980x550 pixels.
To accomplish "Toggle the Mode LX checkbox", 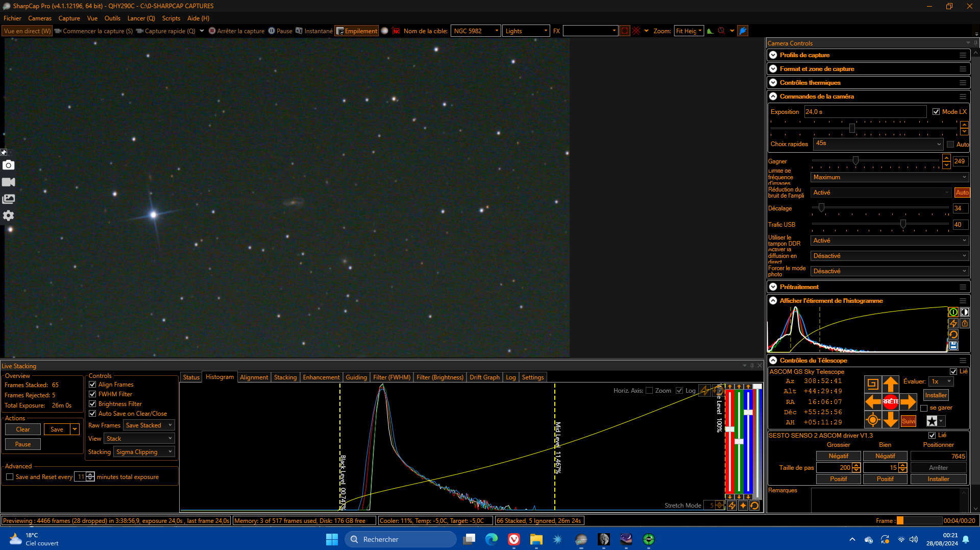I will (x=936, y=112).
